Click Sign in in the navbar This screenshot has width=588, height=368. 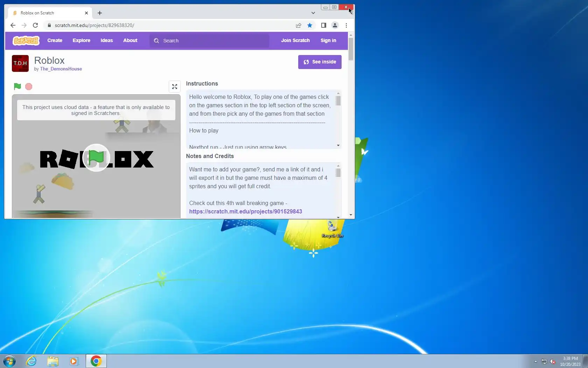(328, 41)
